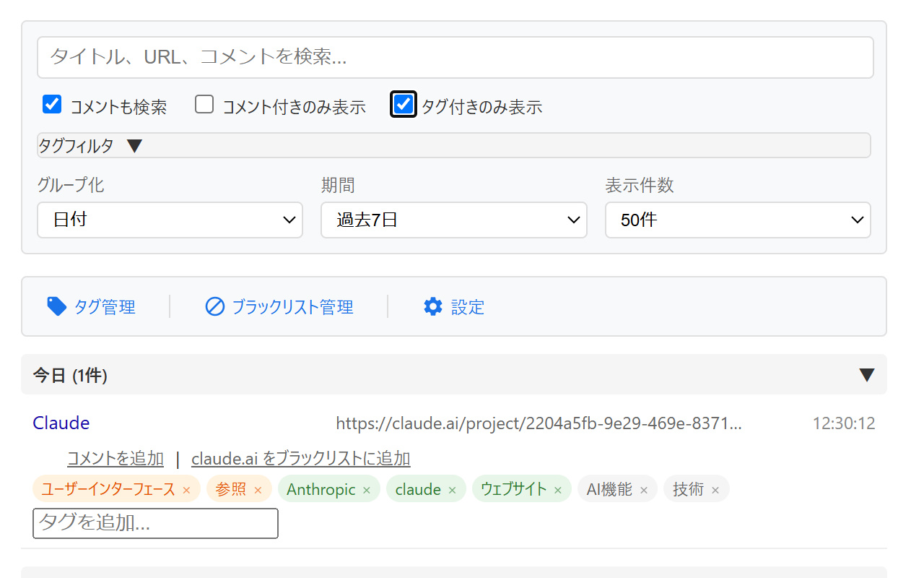The width and height of the screenshot is (924, 578).
Task: Click claude.ai をブラックリストに追加 link
Action: coord(300,459)
